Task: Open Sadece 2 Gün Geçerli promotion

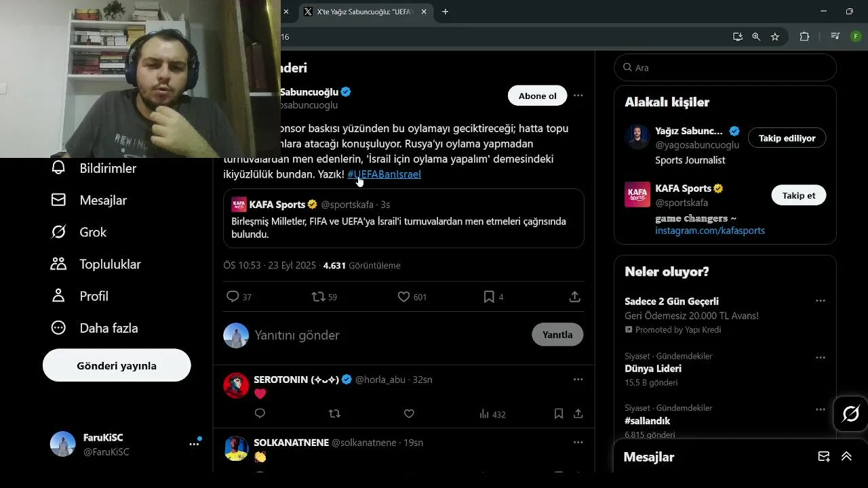Action: [x=671, y=301]
